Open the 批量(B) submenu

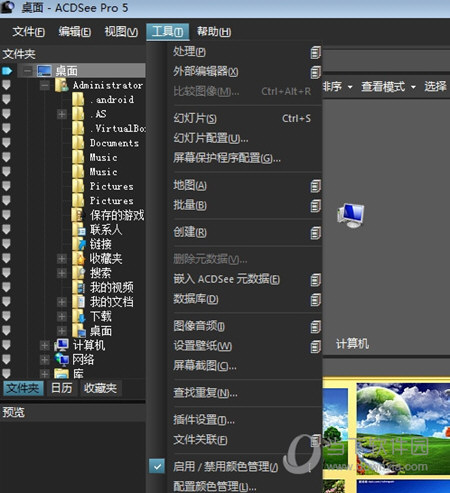pyautogui.click(x=244, y=205)
